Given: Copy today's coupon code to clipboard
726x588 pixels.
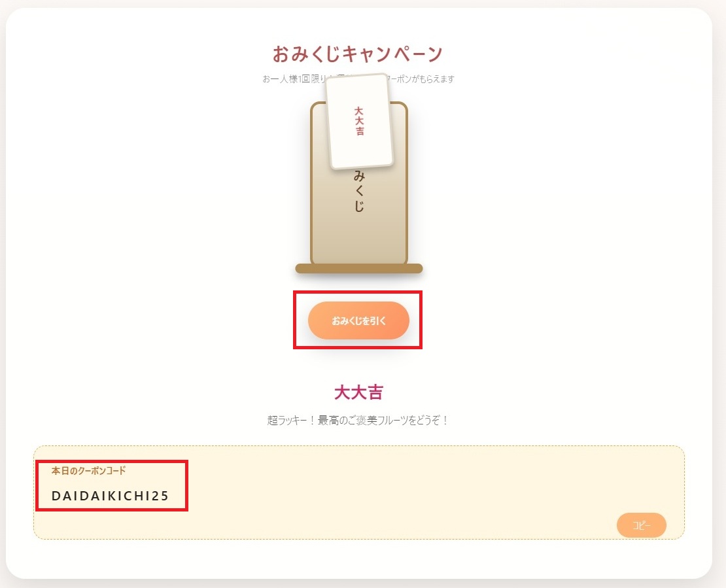Looking at the screenshot, I should click(x=641, y=525).
